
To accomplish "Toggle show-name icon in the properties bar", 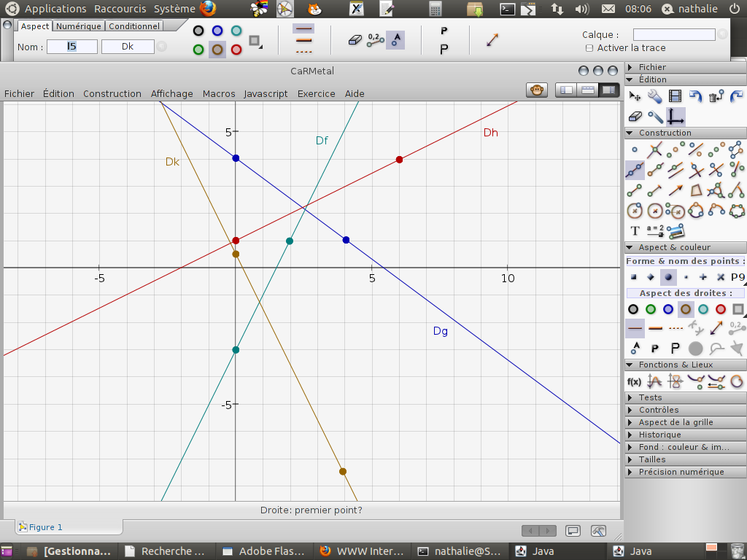I will tap(395, 40).
